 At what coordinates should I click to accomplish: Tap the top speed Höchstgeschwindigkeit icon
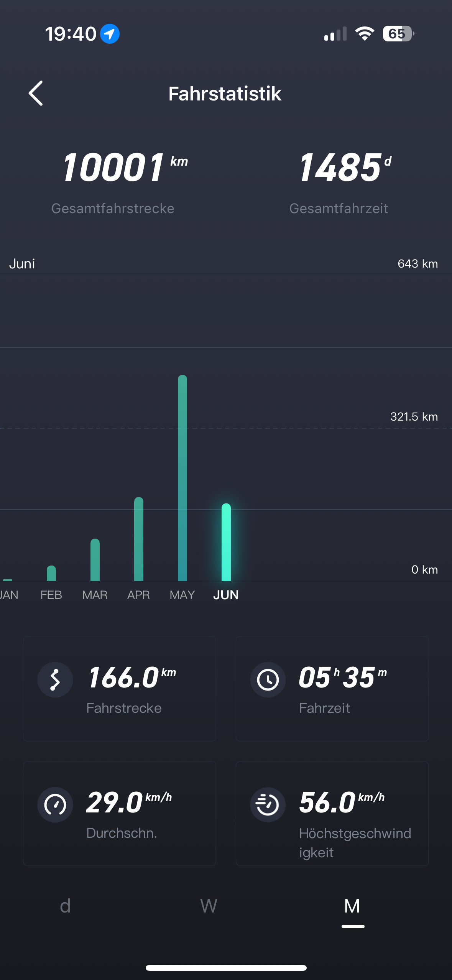[x=268, y=804]
